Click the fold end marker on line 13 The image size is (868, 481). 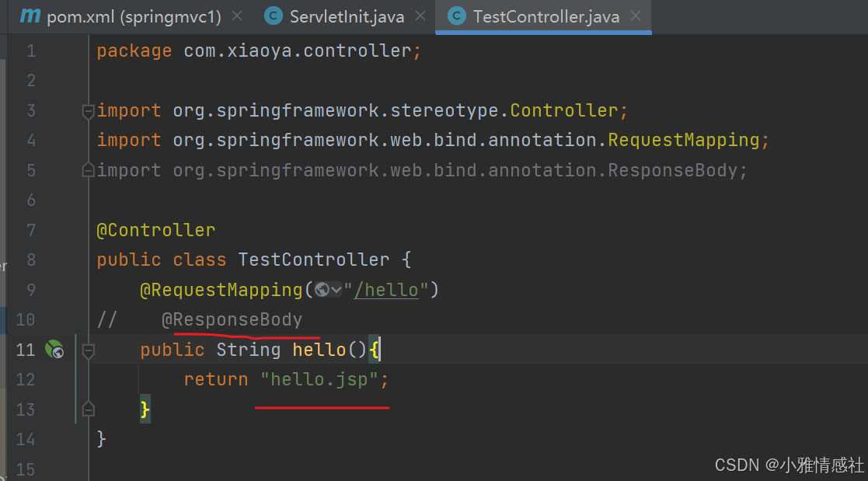point(89,409)
